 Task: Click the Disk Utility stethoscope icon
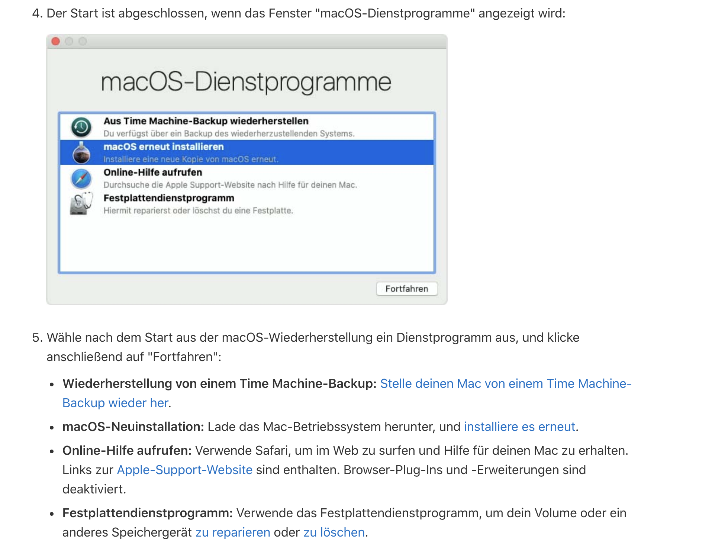[81, 204]
